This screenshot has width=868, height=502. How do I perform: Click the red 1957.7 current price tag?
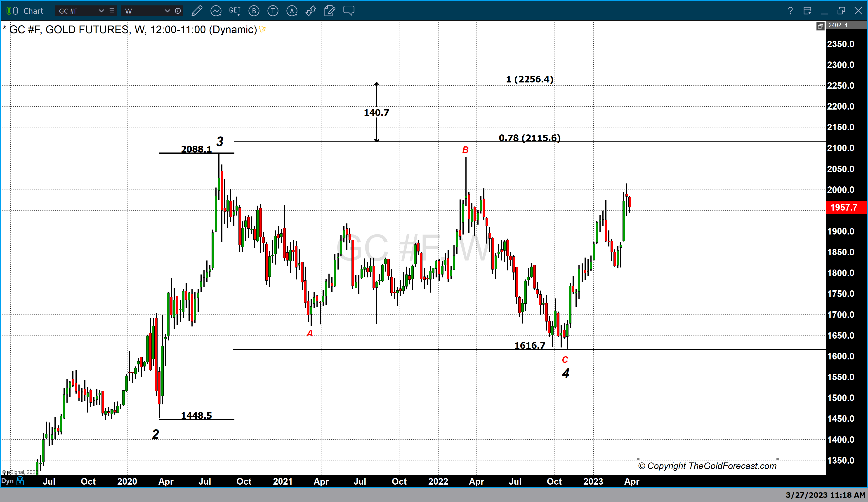(846, 207)
